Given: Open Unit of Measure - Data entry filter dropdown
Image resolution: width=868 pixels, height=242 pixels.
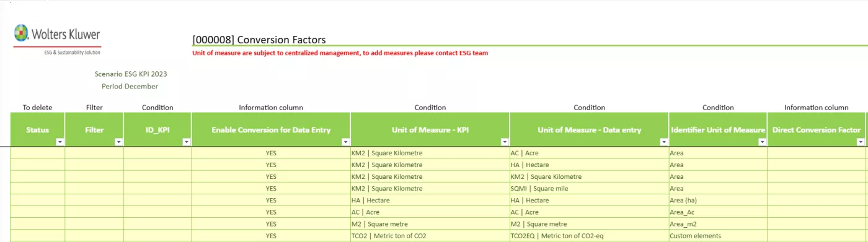Looking at the screenshot, I should coord(664,142).
